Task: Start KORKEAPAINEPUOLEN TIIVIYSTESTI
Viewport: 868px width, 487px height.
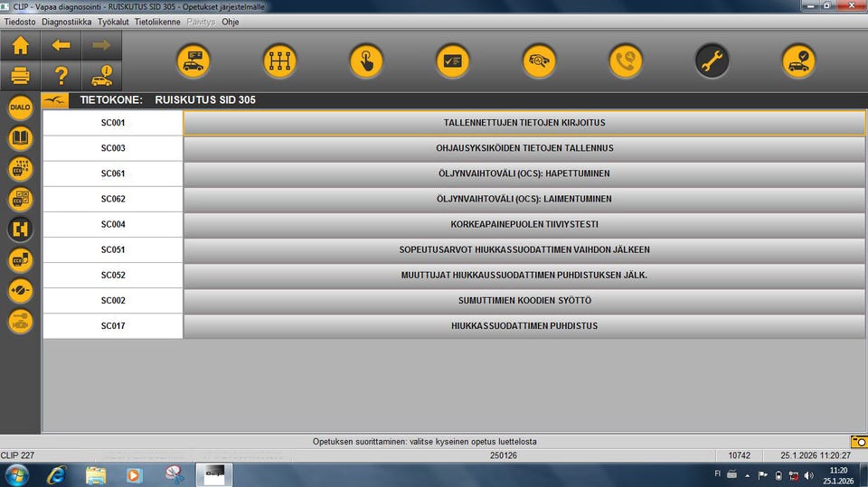Action: tap(524, 225)
